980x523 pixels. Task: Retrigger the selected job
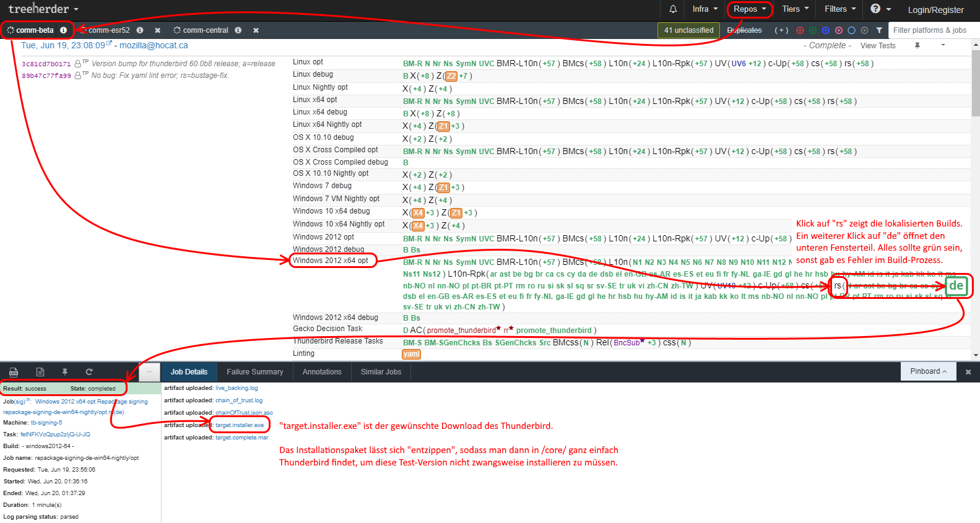point(89,372)
